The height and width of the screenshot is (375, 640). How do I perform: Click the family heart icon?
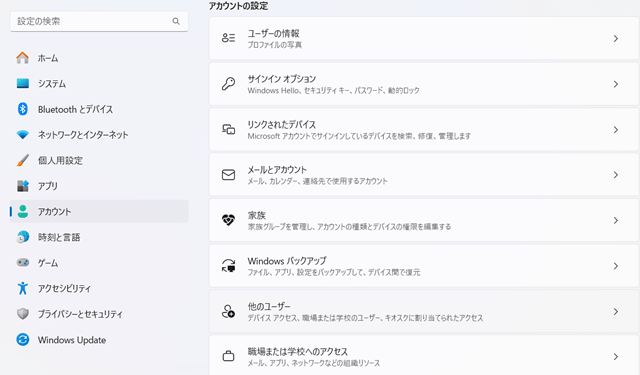pyautogui.click(x=228, y=220)
